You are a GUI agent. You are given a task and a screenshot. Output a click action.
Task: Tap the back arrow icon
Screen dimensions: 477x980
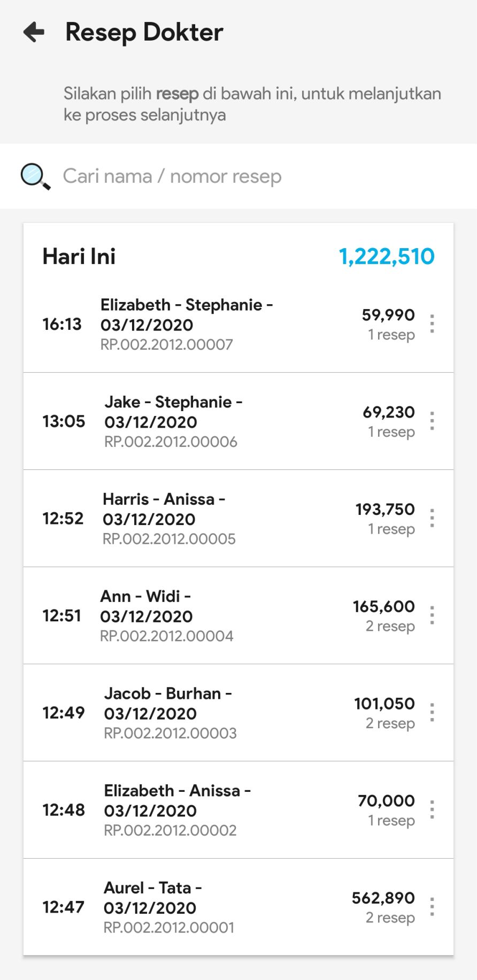click(34, 32)
